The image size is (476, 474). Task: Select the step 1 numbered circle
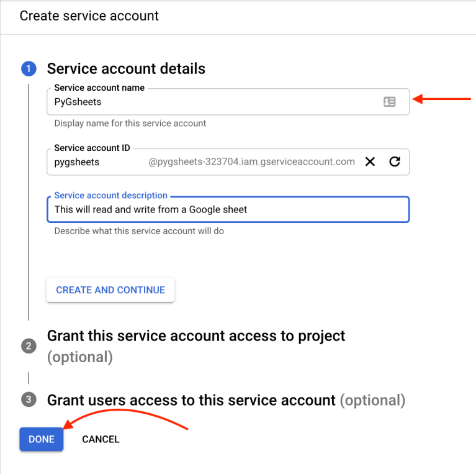29,69
